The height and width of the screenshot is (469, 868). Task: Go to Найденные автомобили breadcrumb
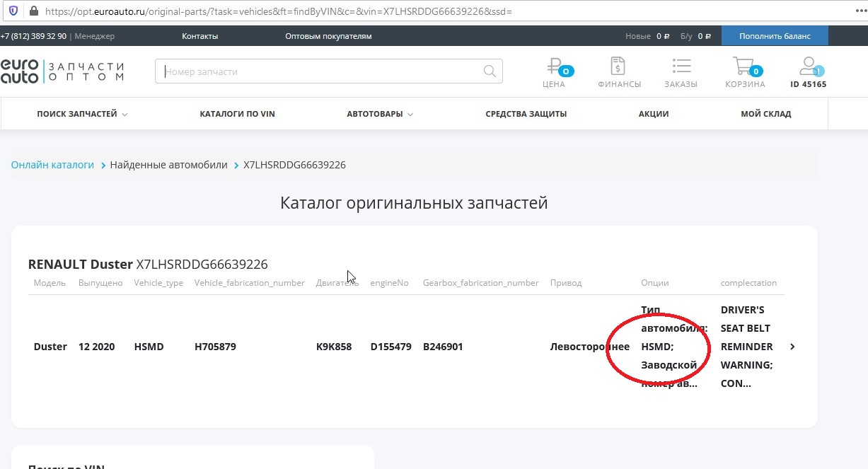168,165
